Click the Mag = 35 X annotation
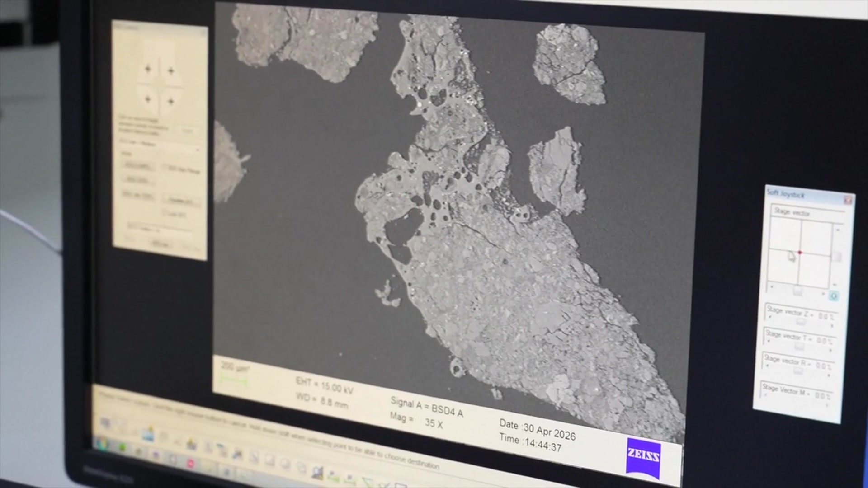The height and width of the screenshot is (488, 868). click(x=416, y=421)
